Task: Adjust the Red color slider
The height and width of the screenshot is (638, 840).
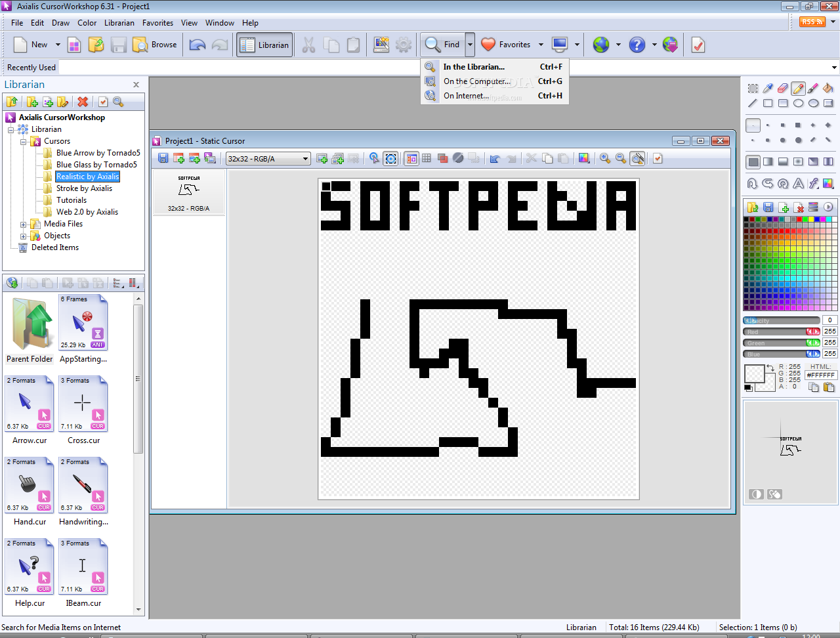Action: click(781, 331)
